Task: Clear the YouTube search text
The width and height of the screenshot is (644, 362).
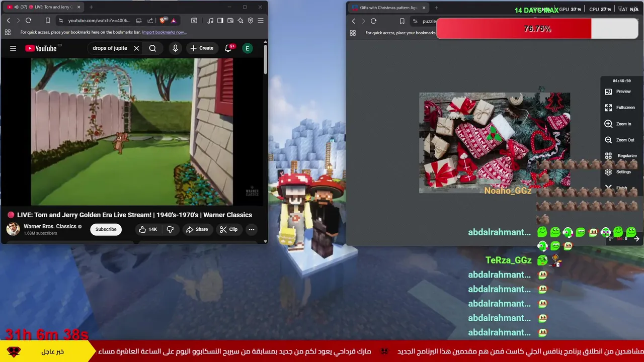Action: pyautogui.click(x=136, y=48)
